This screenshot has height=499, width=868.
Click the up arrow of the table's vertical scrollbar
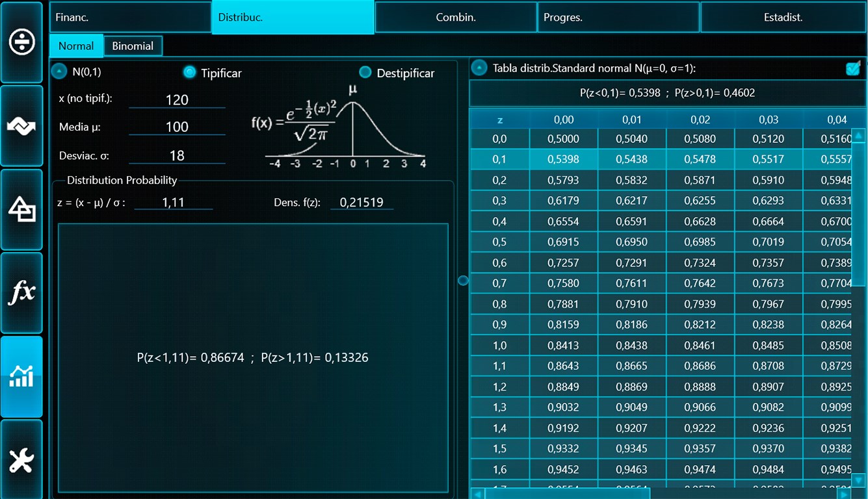858,136
